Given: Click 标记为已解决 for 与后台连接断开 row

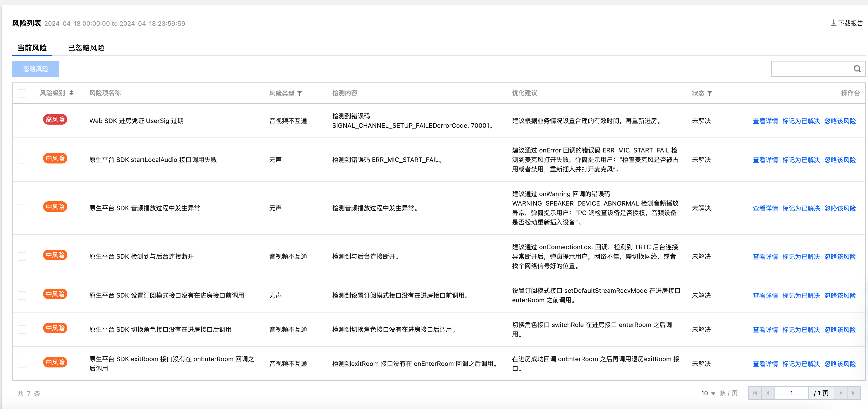Looking at the screenshot, I should (x=801, y=257).
